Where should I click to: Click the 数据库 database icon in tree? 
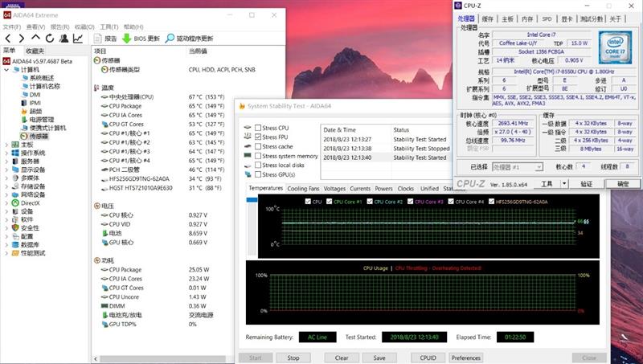click(15, 245)
